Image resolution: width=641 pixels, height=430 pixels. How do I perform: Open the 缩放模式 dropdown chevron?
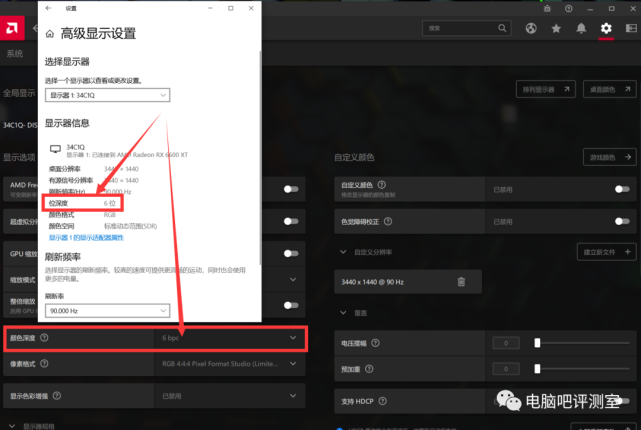293,280
